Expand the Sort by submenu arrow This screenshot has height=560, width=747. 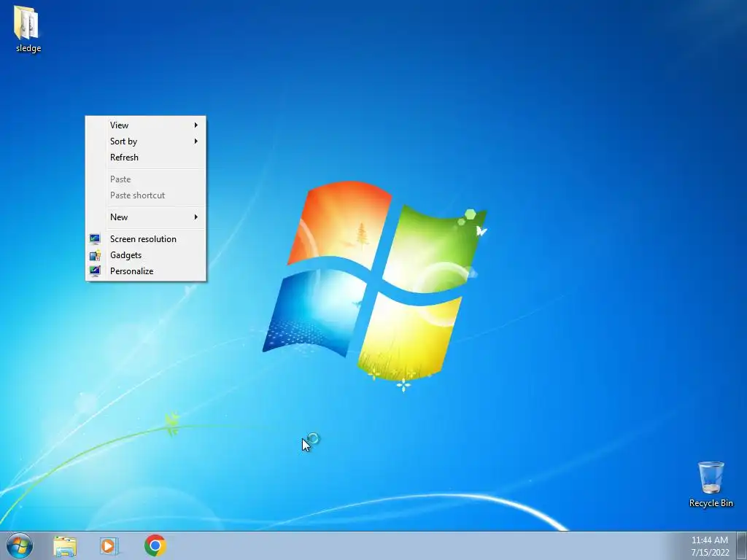pos(196,141)
